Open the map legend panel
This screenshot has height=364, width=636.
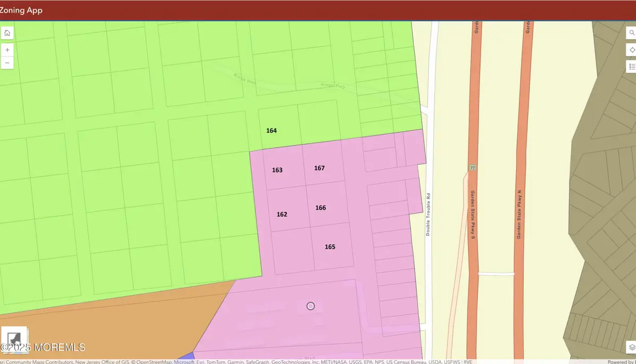coord(632,66)
